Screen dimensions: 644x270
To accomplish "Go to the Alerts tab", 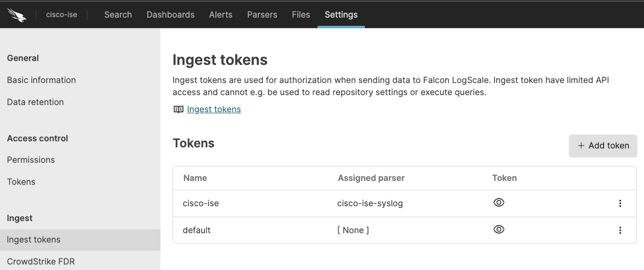I will (220, 14).
